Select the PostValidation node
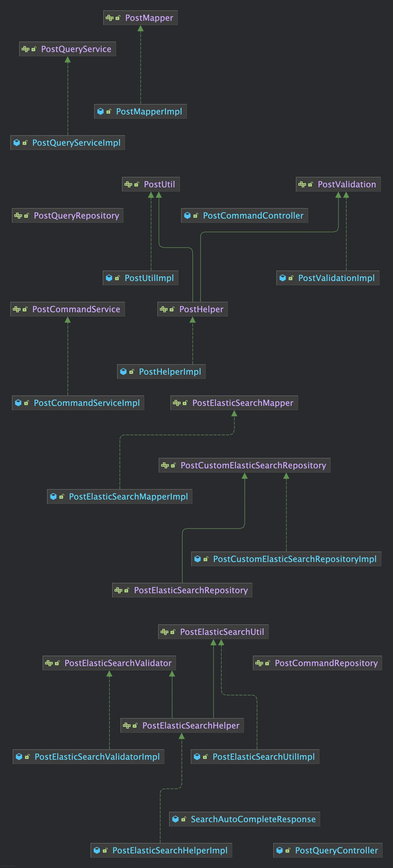 [338, 184]
